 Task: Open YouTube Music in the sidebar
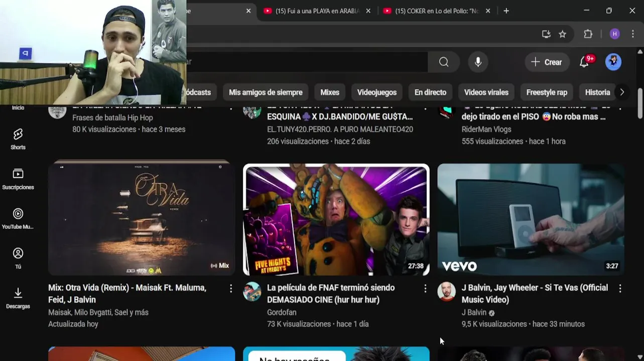[18, 219]
